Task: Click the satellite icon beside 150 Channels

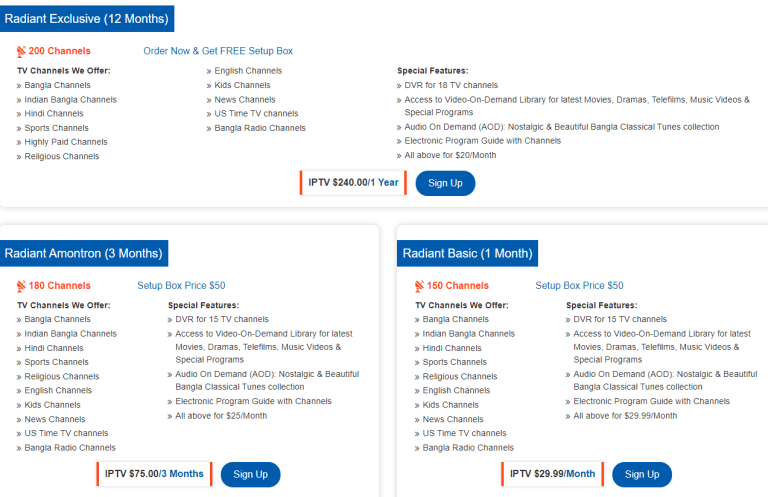Action: pyautogui.click(x=419, y=285)
